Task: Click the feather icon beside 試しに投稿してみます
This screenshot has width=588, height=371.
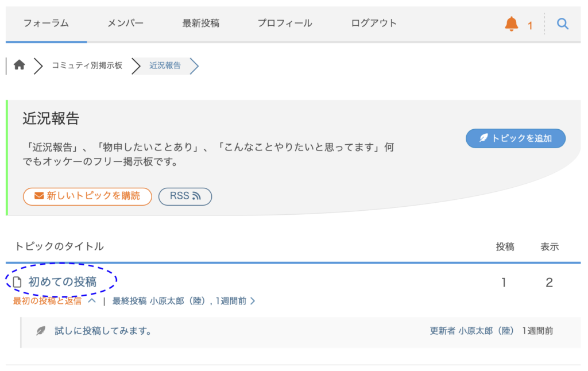Action: pyautogui.click(x=41, y=331)
